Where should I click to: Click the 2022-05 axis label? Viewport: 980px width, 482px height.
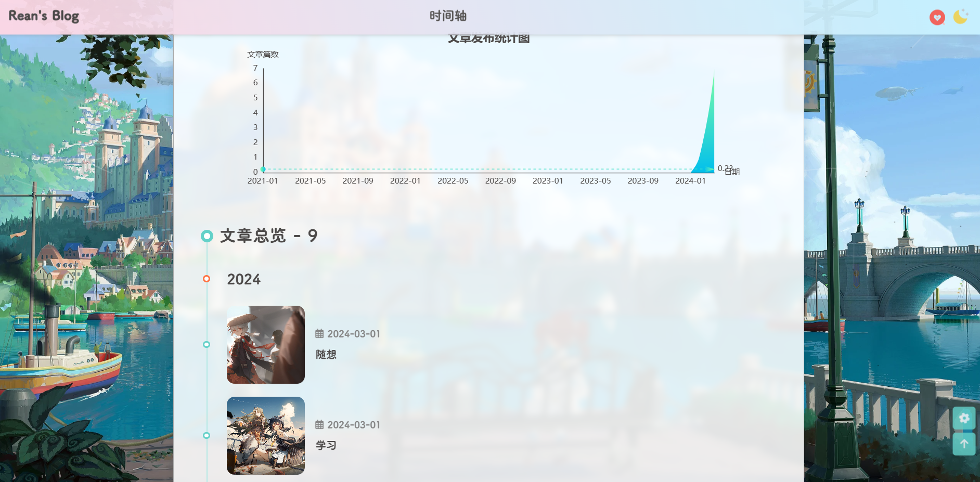pos(453,181)
